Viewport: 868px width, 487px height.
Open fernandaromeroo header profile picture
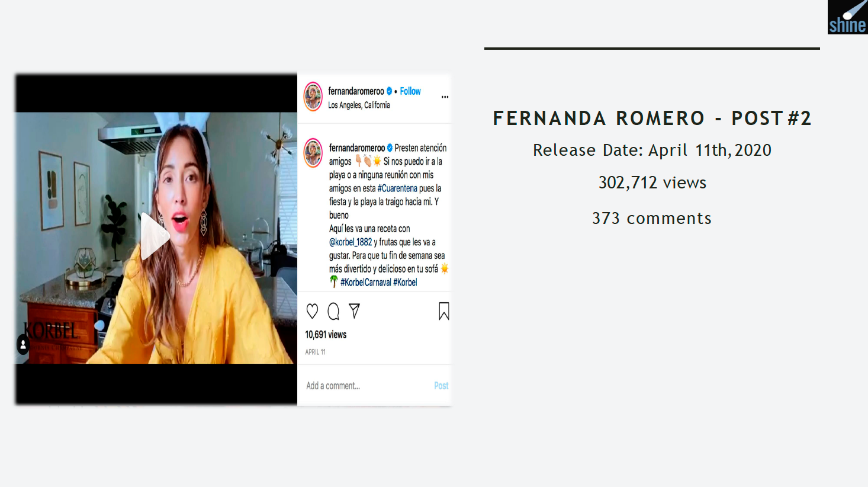[x=313, y=97]
